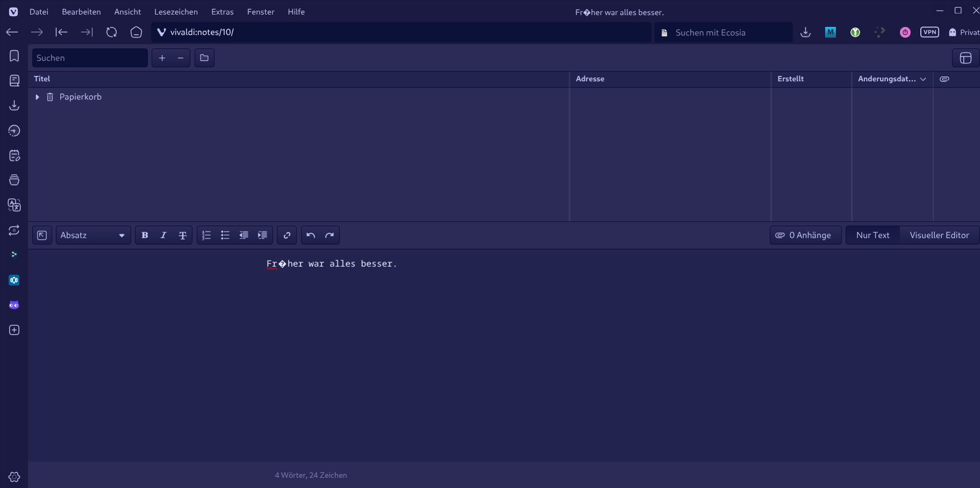Add a new note with plus button
Screen dimensions: 980x488
(x=162, y=58)
